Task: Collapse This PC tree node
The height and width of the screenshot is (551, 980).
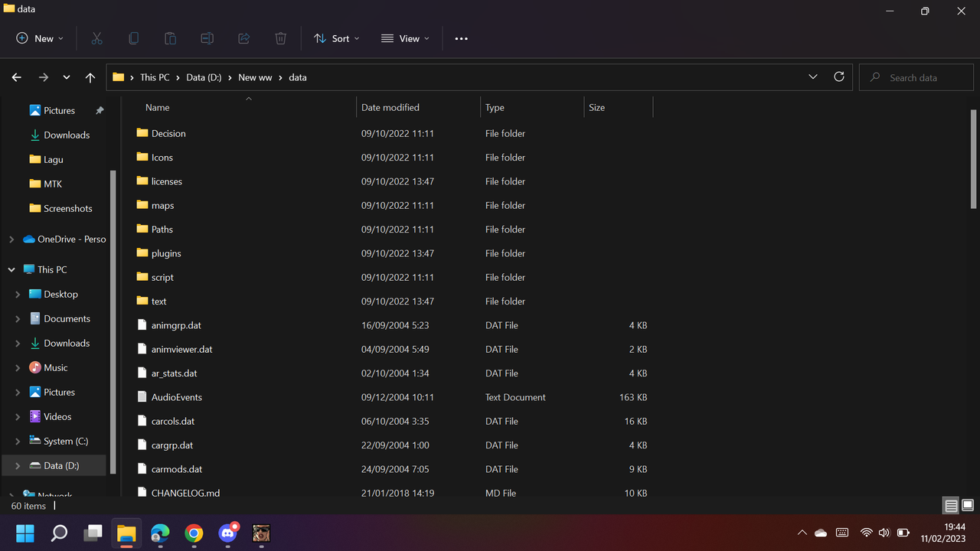Action: click(x=11, y=269)
